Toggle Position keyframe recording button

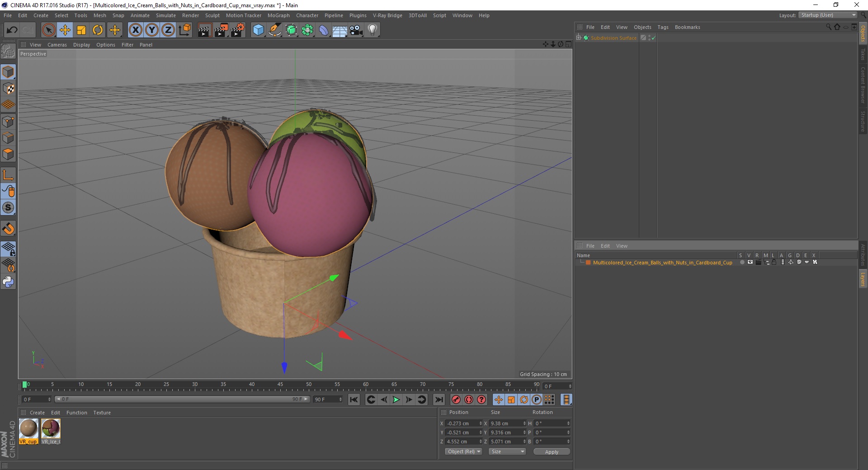coord(499,399)
